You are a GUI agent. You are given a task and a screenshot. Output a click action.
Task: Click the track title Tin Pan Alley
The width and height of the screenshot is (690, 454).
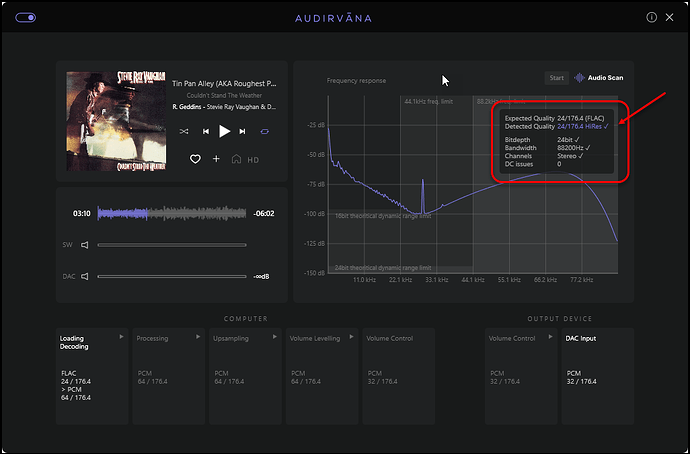pos(224,84)
